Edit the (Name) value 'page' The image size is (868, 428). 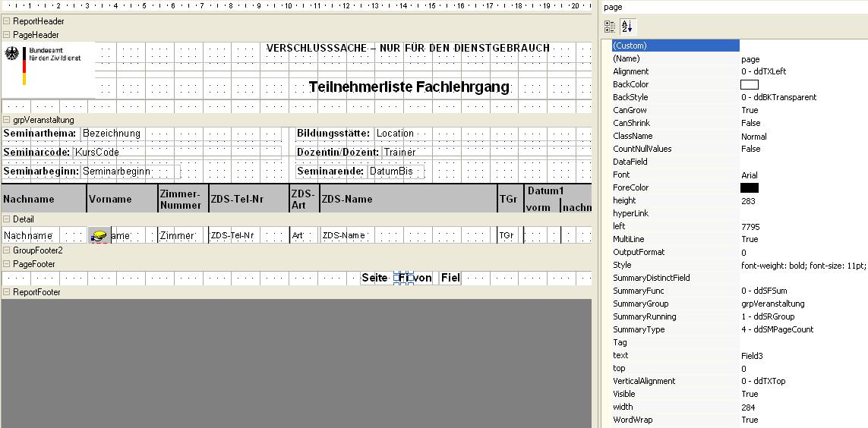pos(750,58)
